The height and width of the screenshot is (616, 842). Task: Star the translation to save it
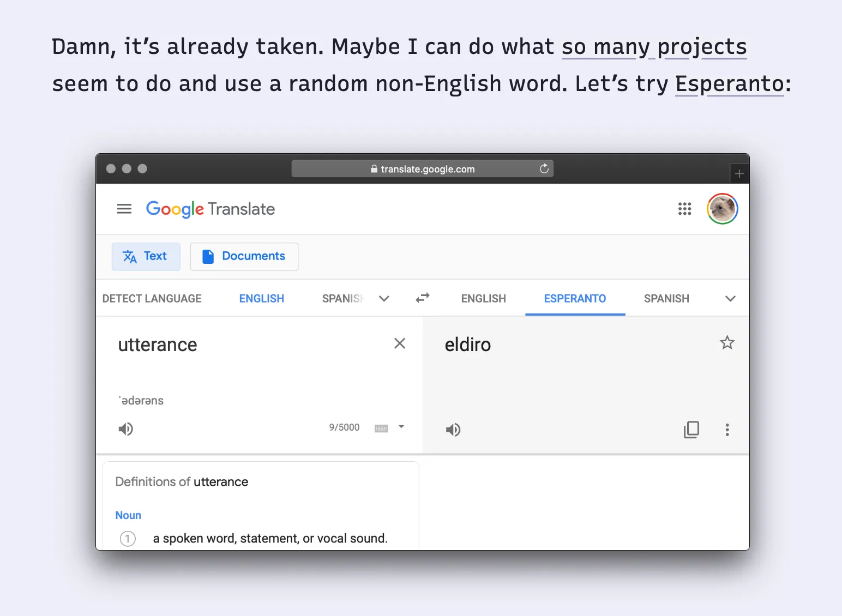(x=727, y=343)
